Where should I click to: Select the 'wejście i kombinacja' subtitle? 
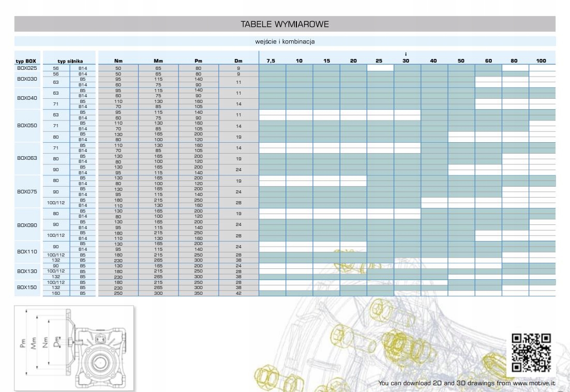click(x=284, y=41)
